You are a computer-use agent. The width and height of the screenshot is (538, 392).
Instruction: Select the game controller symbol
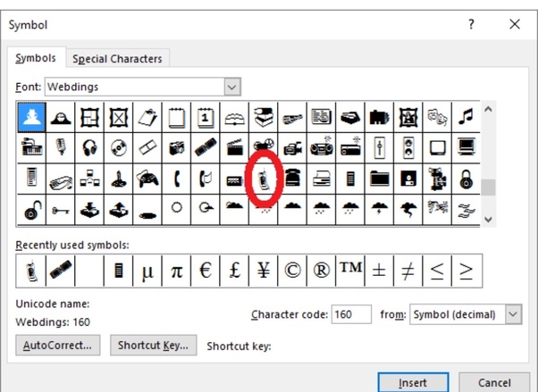click(147, 179)
